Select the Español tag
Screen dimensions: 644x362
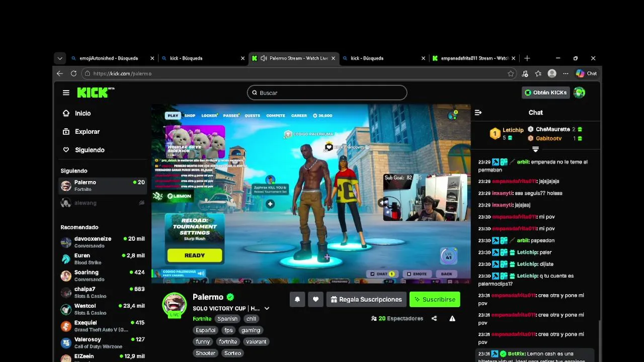pos(205,330)
